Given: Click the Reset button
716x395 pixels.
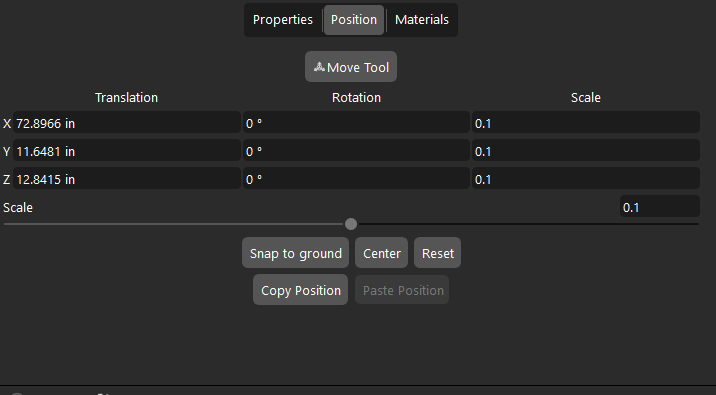Looking at the screenshot, I should [x=437, y=253].
